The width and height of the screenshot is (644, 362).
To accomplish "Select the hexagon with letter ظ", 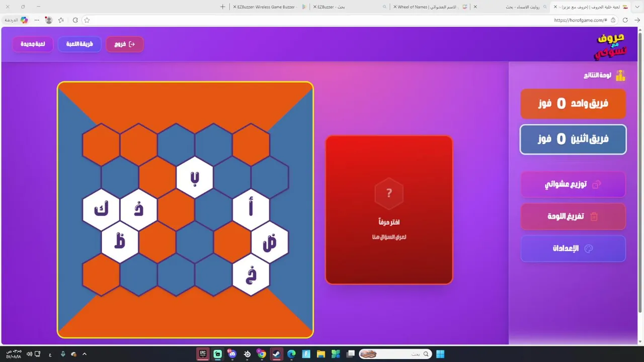I will (x=120, y=242).
